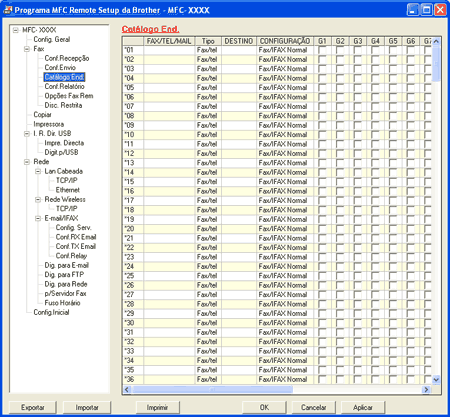The height and width of the screenshot is (417, 450).
Task: Select Config. Geral in the tree
Action: point(52,39)
